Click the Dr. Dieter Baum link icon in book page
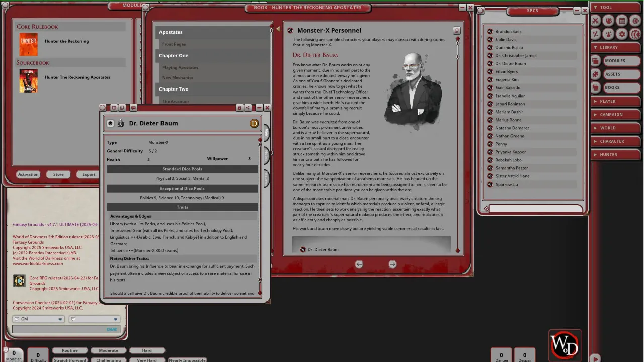644x362 pixels. [303, 249]
